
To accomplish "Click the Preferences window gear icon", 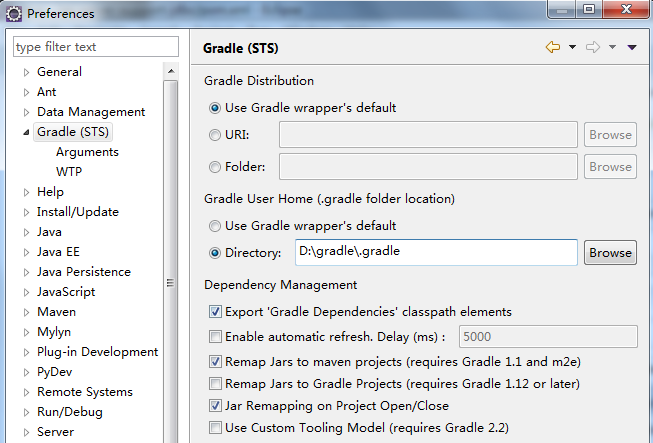I will tap(14, 14).
